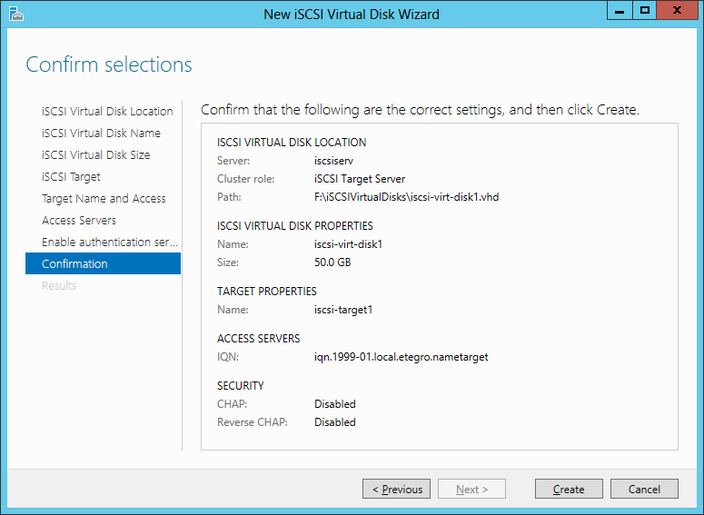Go to Enable authentication services step
704x515 pixels.
pyautogui.click(x=110, y=242)
